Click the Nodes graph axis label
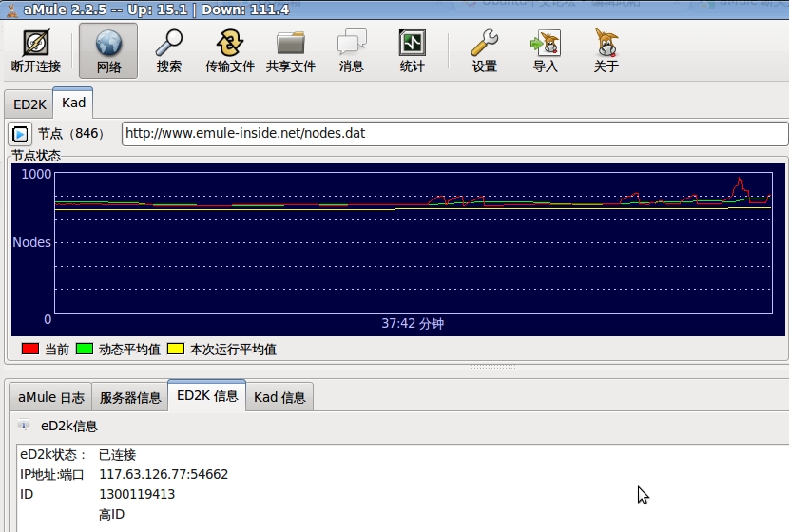This screenshot has height=532, width=789. [x=31, y=242]
